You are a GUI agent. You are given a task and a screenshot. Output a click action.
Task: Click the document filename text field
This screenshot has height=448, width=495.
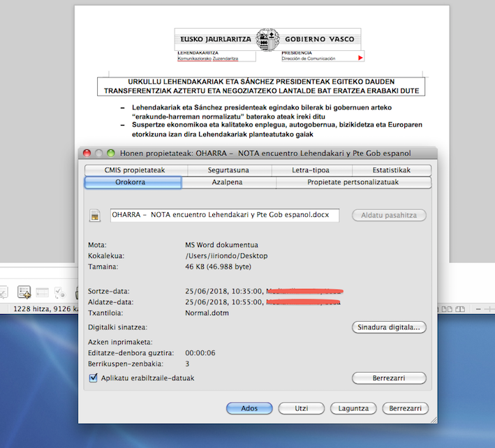point(224,216)
